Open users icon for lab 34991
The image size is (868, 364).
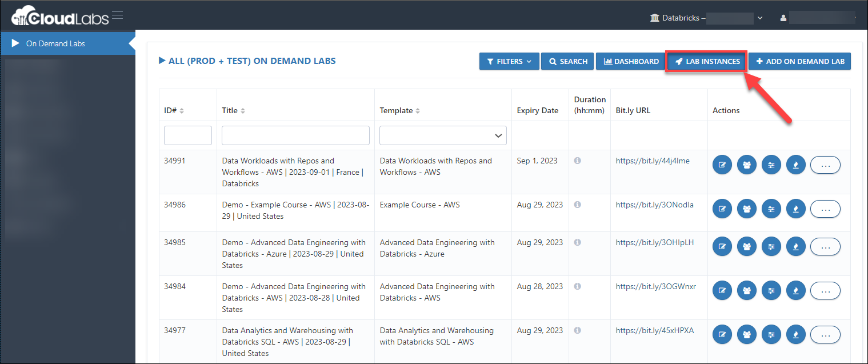(x=747, y=165)
